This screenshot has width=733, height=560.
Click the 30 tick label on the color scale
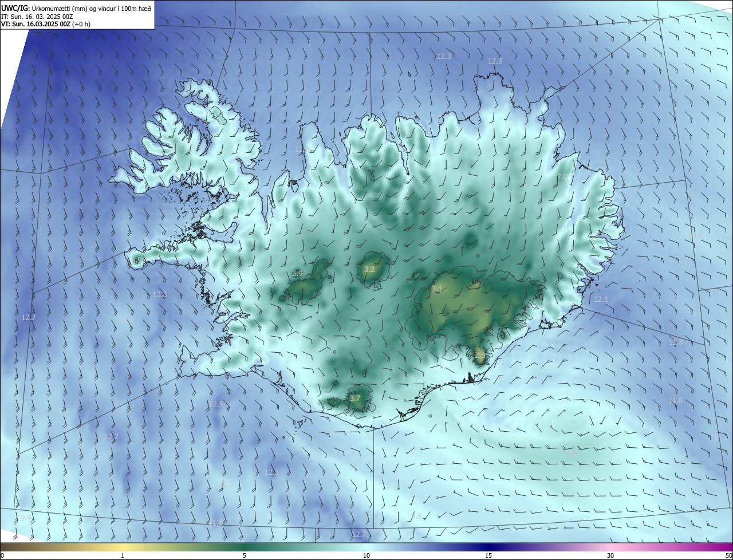coord(610,556)
